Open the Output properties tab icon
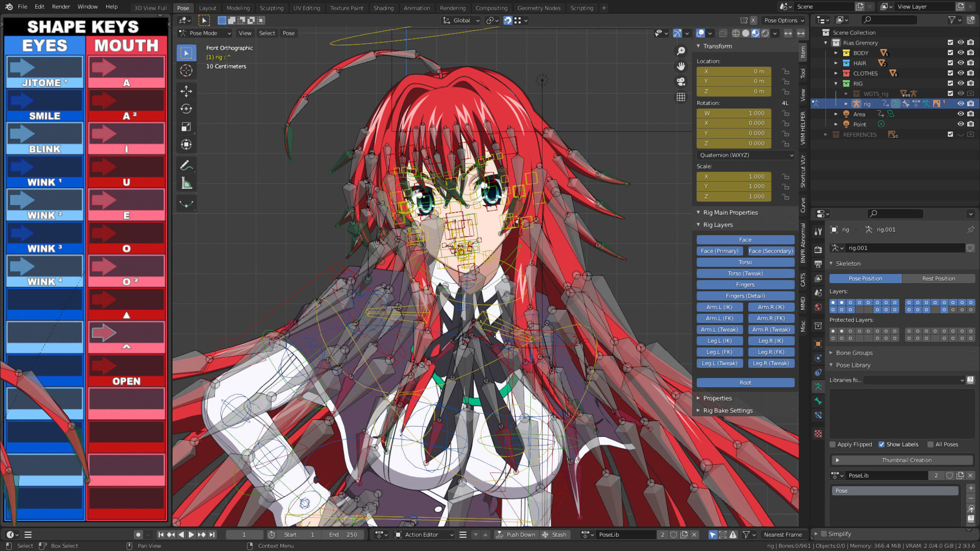 (x=818, y=264)
